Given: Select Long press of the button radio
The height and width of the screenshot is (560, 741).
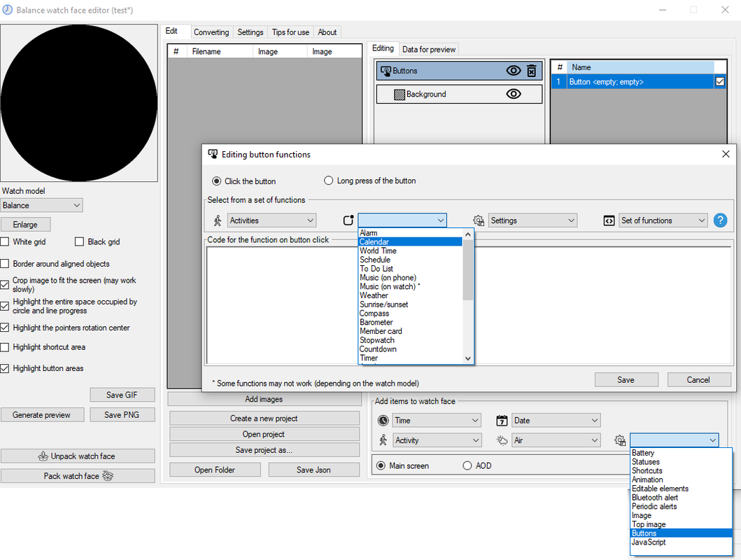Looking at the screenshot, I should [x=328, y=181].
